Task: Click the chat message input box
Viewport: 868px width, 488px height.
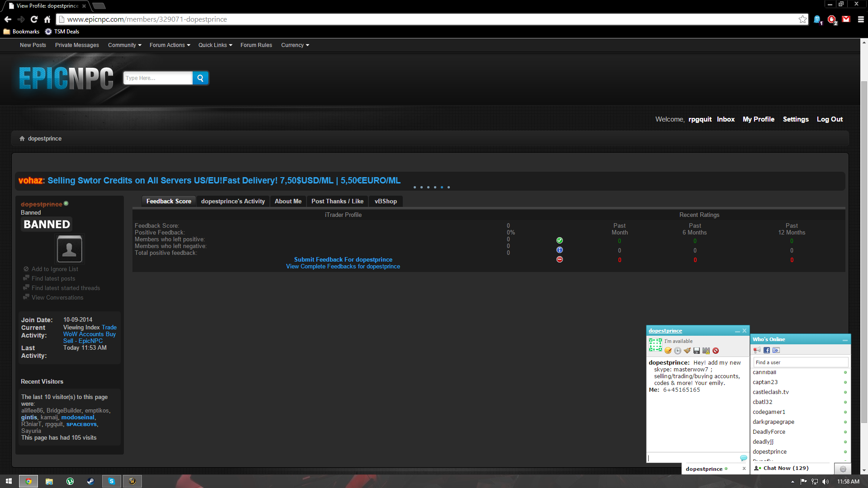Action: click(x=693, y=458)
